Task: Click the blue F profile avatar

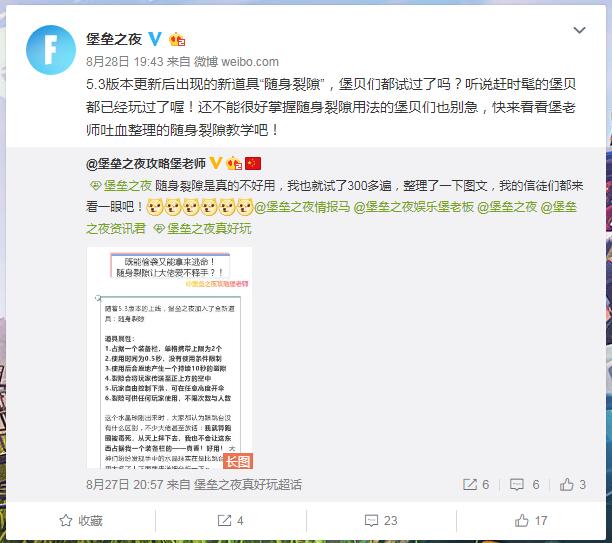Action: [51, 50]
